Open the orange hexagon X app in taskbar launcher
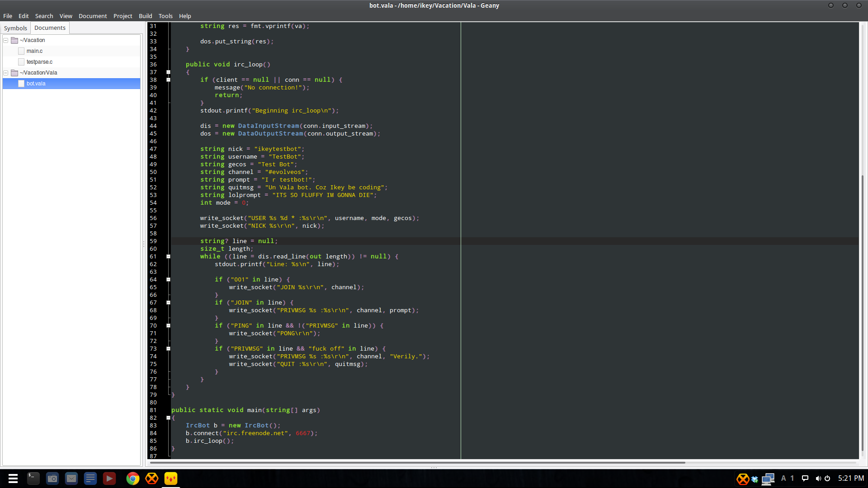 click(x=152, y=479)
